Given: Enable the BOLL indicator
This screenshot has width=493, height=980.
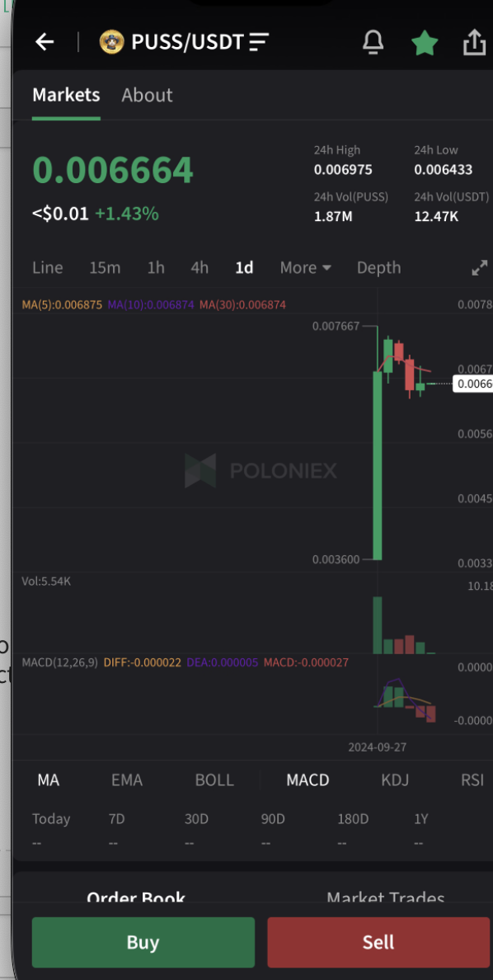Looking at the screenshot, I should pos(214,780).
